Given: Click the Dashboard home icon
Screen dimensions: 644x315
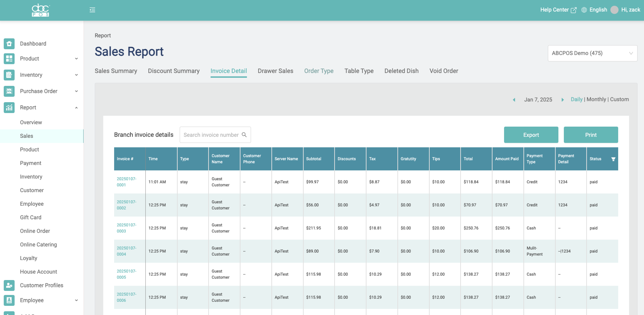Looking at the screenshot, I should click(9, 44).
